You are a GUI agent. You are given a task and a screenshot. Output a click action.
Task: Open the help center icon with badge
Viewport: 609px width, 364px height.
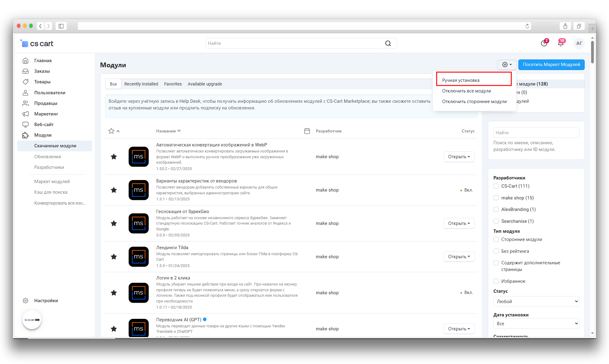pyautogui.click(x=544, y=43)
